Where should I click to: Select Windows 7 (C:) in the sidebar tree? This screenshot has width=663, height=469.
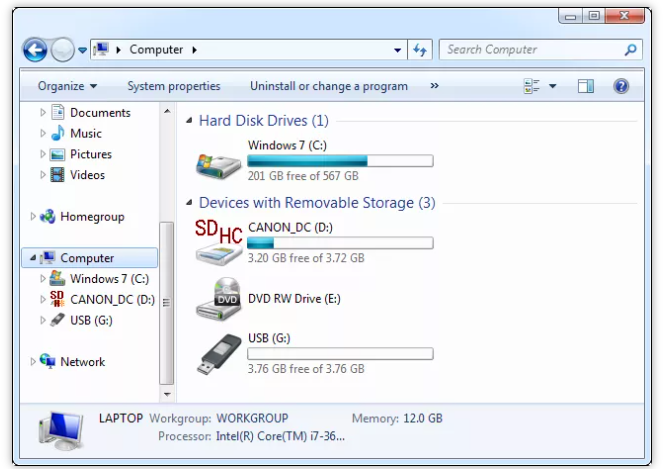[x=110, y=279]
